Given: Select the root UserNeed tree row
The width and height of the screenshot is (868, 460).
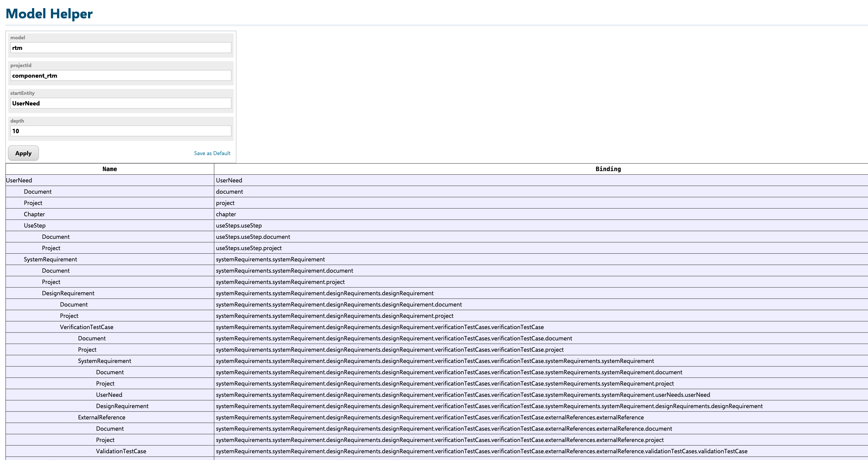Looking at the screenshot, I should click(19, 180).
